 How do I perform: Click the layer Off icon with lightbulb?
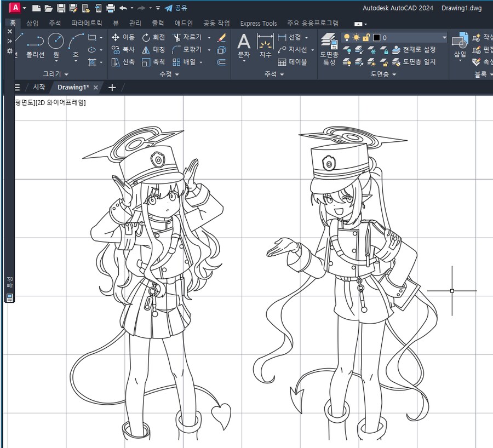point(347,50)
